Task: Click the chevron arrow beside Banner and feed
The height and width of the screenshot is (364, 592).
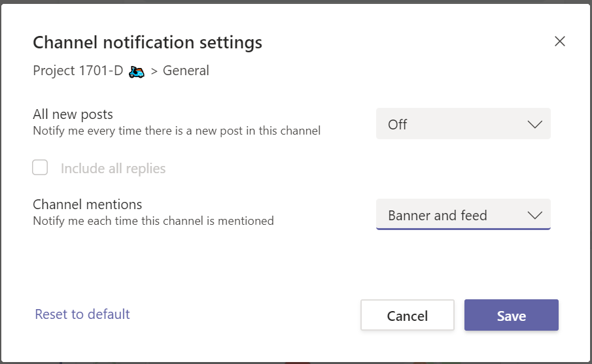Action: coord(534,216)
